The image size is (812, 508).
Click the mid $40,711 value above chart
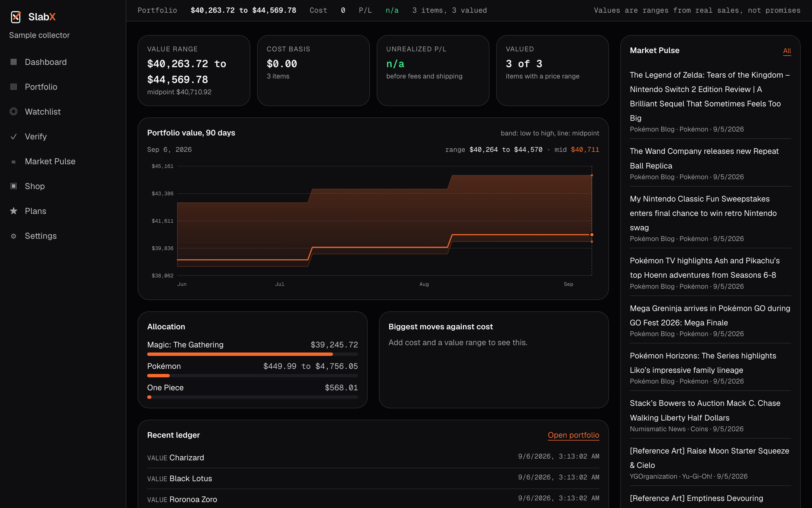pos(585,150)
